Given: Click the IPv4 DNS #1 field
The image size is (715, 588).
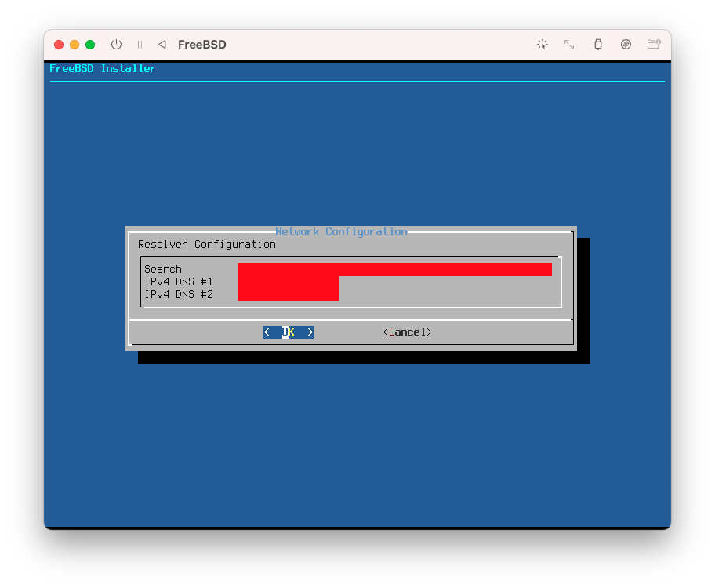Looking at the screenshot, I should 289,282.
